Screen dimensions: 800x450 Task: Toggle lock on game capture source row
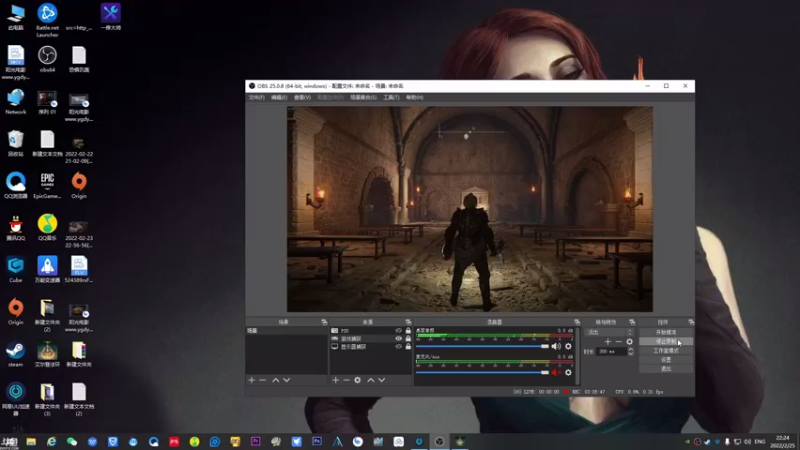[x=408, y=339]
